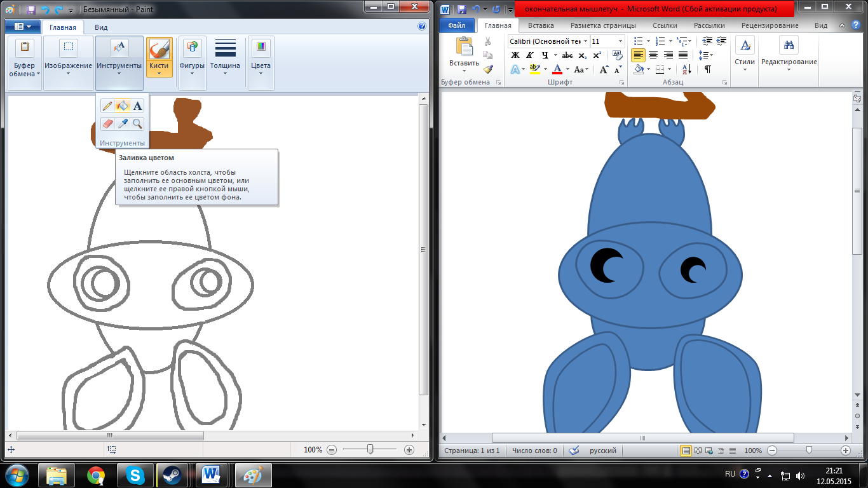868x488 pixels.
Task: Switch to Print Layout view in Word status bar
Action: pos(686,451)
